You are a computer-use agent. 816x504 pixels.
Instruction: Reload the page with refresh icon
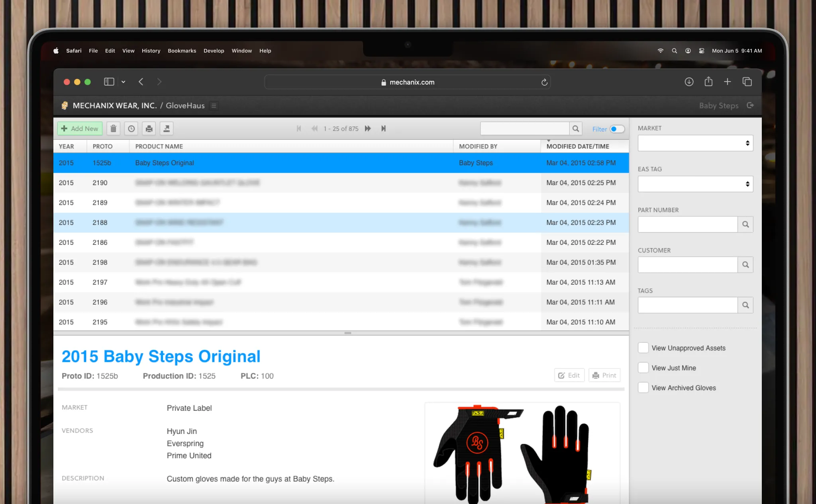click(544, 82)
